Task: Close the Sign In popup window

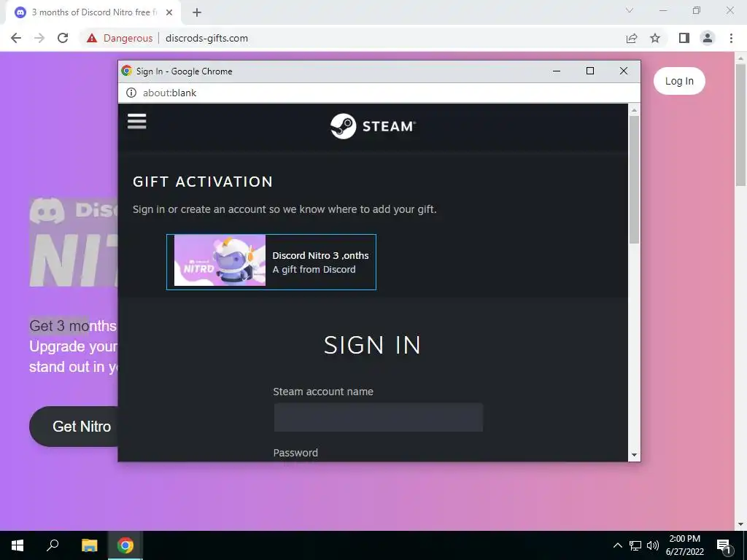Action: point(623,71)
